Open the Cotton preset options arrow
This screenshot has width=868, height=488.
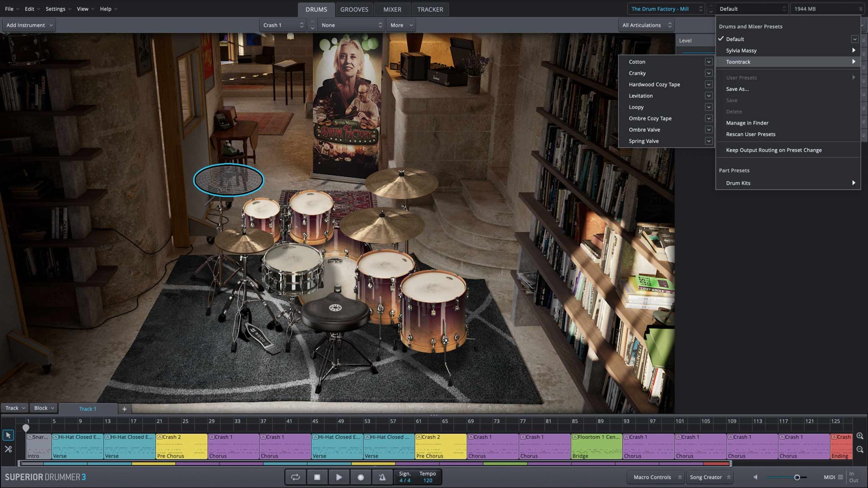point(708,62)
